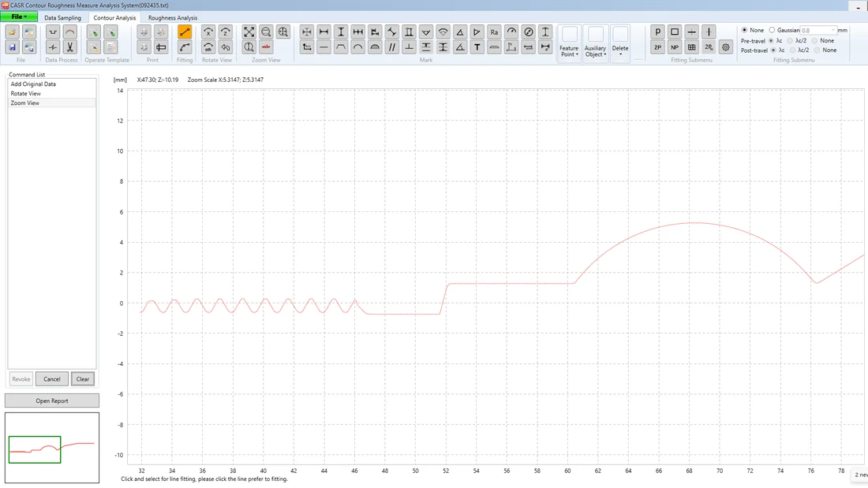
Task: Click the Open Report button
Action: click(x=52, y=400)
